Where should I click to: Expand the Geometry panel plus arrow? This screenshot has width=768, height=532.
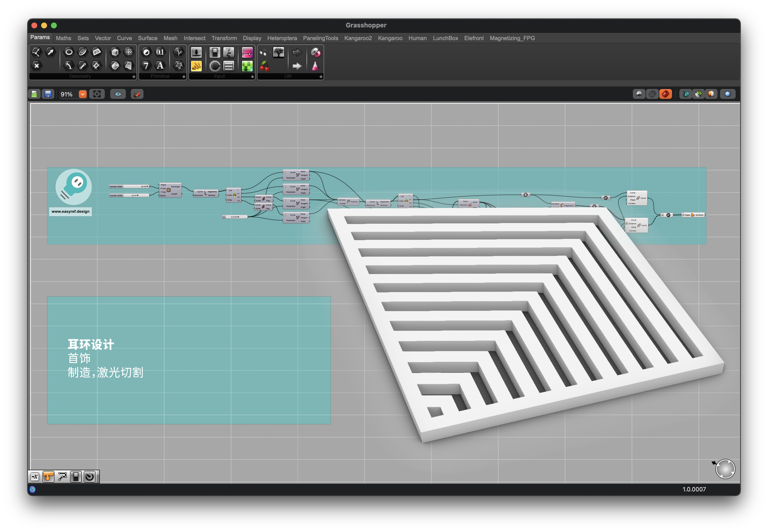point(134,77)
